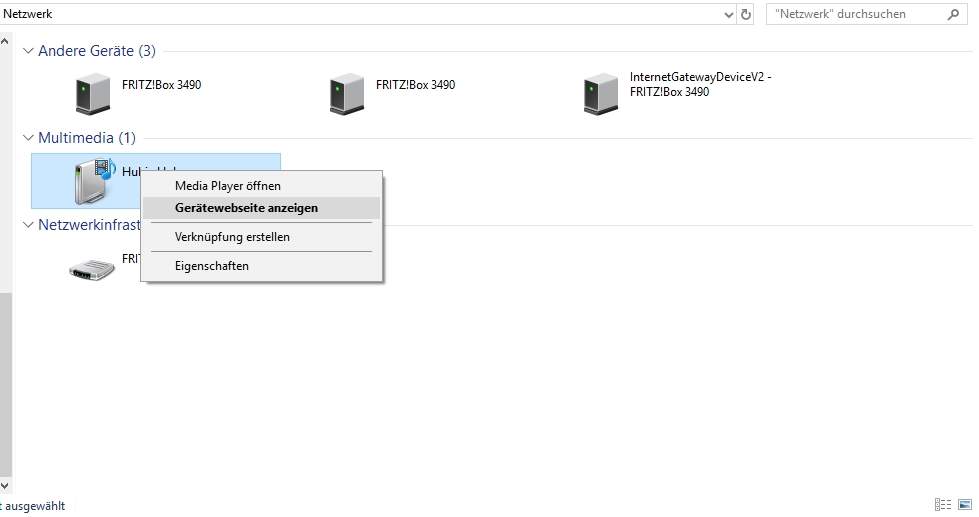
Task: Open Eigenschaften from context menu
Action: [262, 266]
